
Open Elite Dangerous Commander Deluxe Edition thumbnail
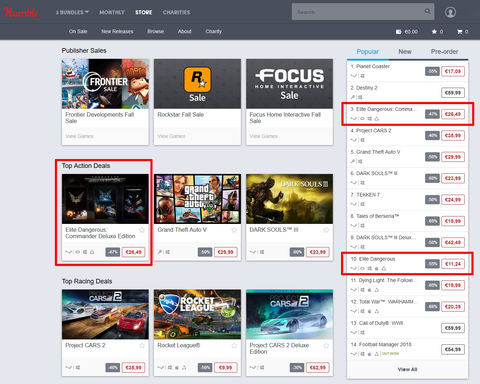[x=105, y=199]
